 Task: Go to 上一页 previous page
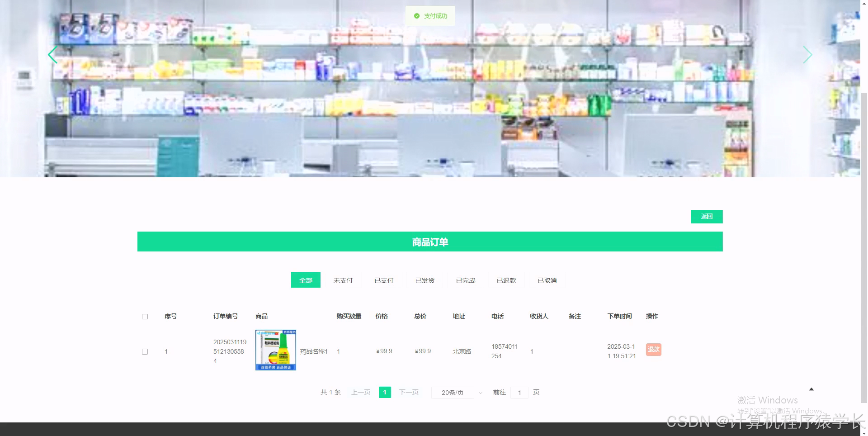point(361,392)
